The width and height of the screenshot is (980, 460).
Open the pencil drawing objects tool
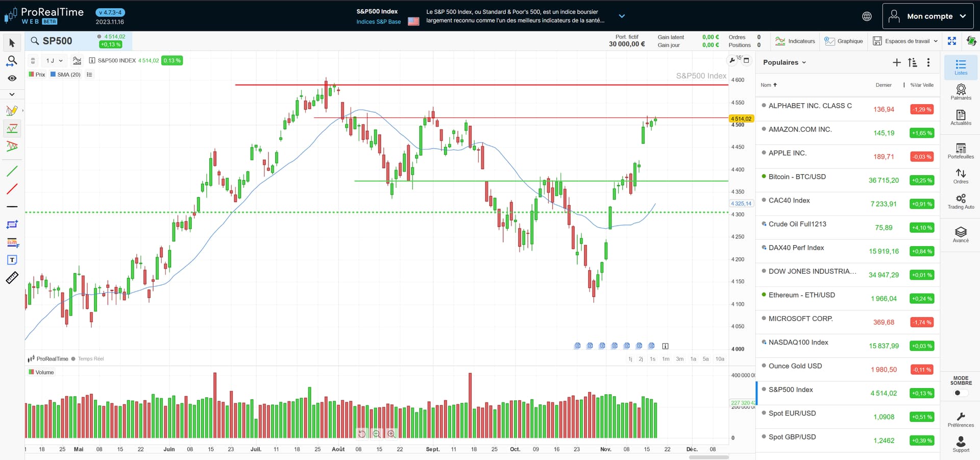12,111
